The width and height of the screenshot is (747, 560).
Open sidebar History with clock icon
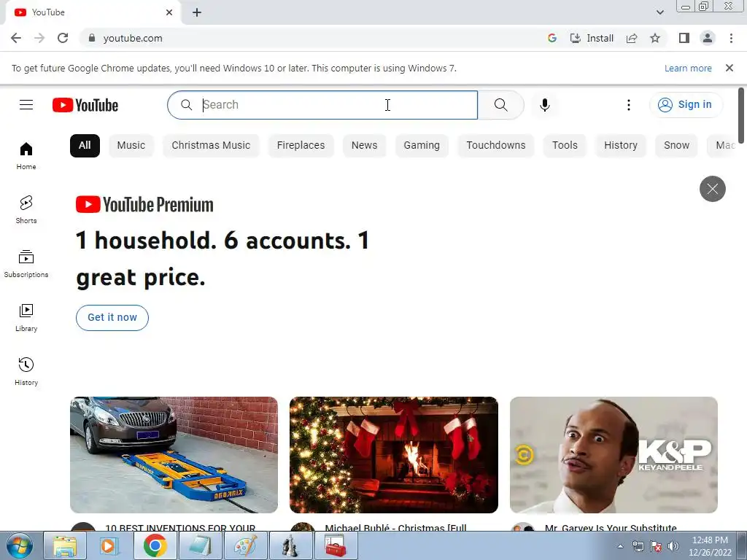tap(26, 371)
